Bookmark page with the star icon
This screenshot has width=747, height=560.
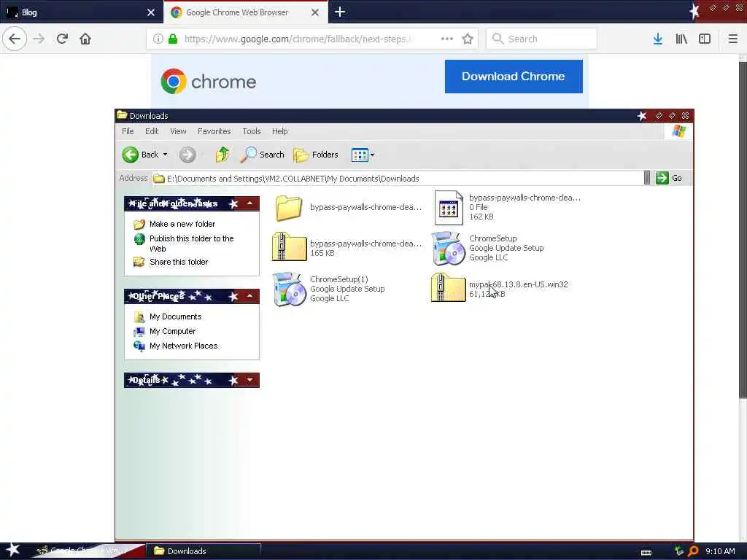[x=468, y=39]
